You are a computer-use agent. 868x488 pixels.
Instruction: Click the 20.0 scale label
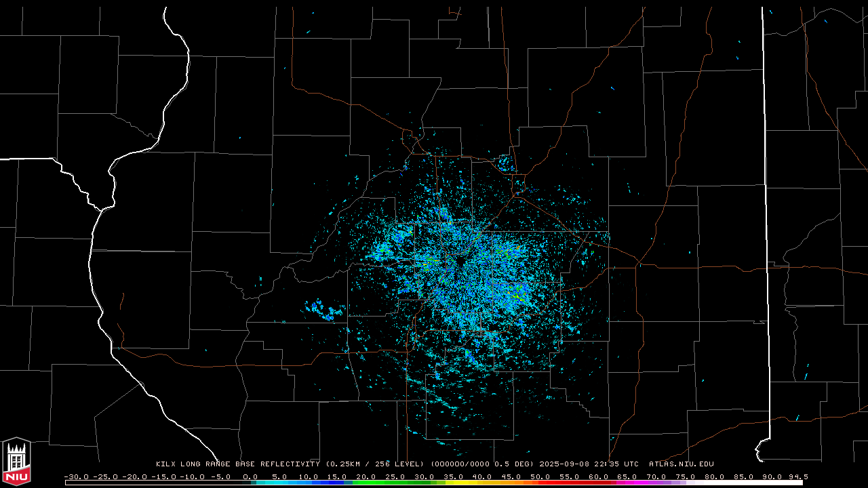366,476
